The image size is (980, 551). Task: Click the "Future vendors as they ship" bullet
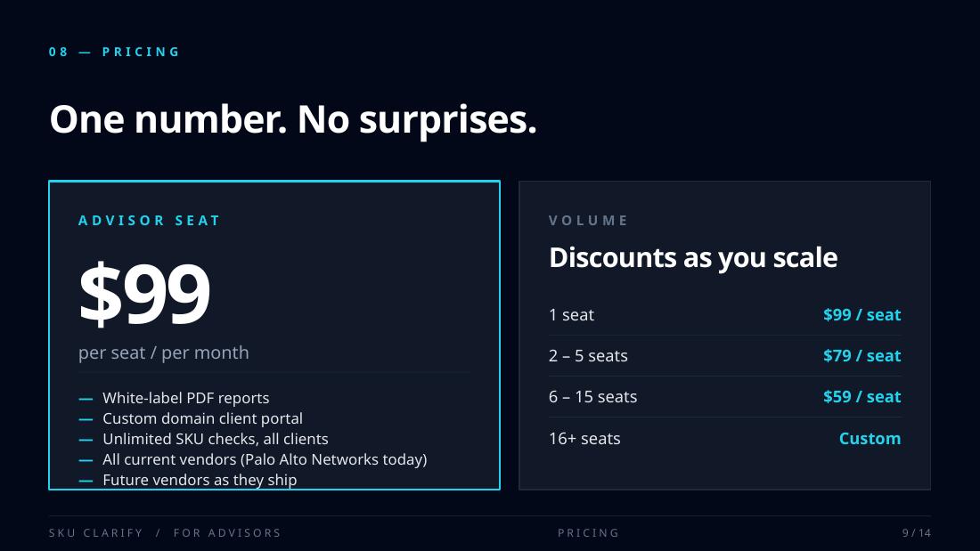point(200,480)
